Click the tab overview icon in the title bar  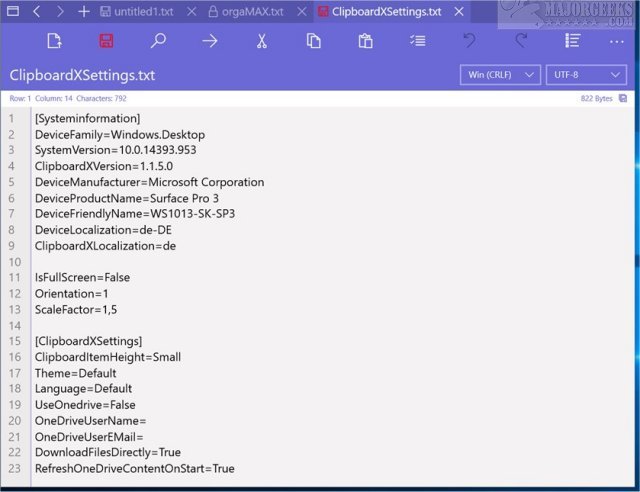point(13,11)
